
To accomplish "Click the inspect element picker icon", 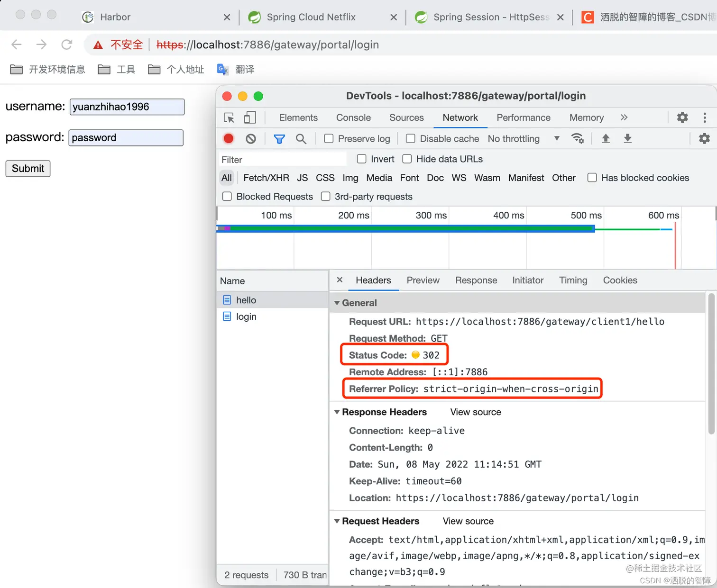I will 229,118.
